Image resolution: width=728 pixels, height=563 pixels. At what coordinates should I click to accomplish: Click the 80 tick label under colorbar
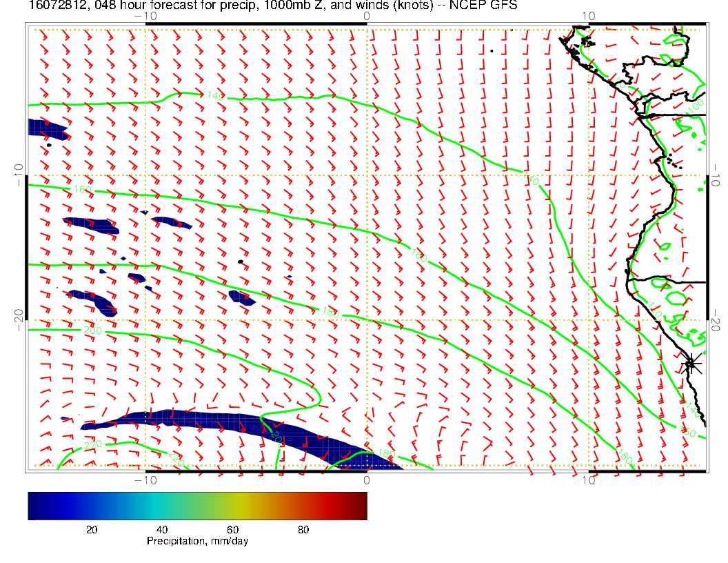point(303,529)
